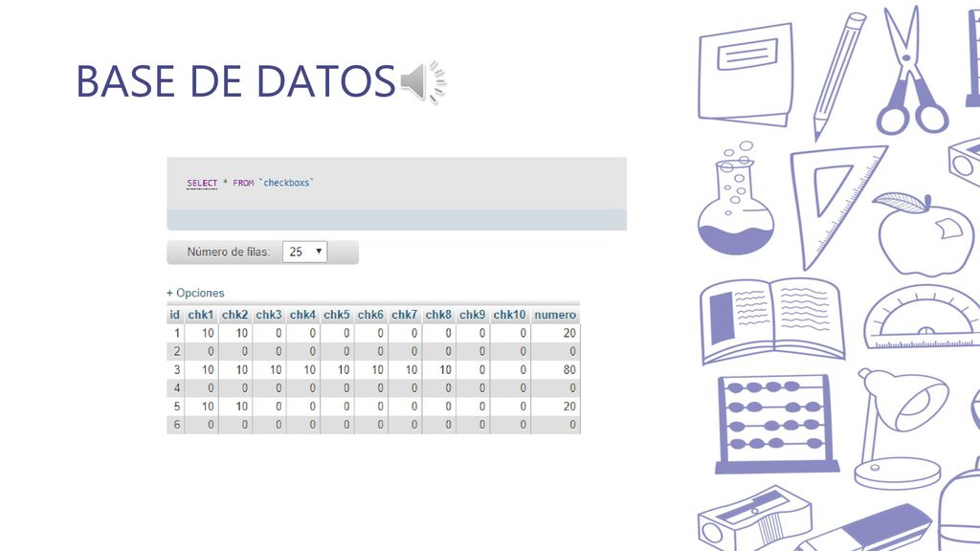Screen dimensions: 980x551
Task: Click the id cell of row 3
Action: point(177,370)
